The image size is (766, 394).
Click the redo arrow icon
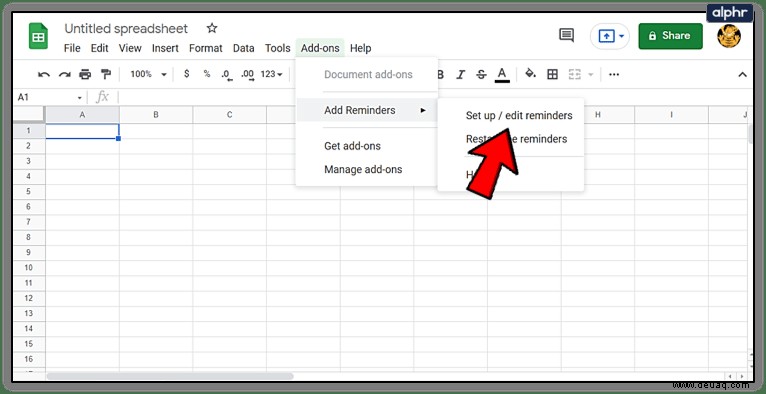click(64, 75)
